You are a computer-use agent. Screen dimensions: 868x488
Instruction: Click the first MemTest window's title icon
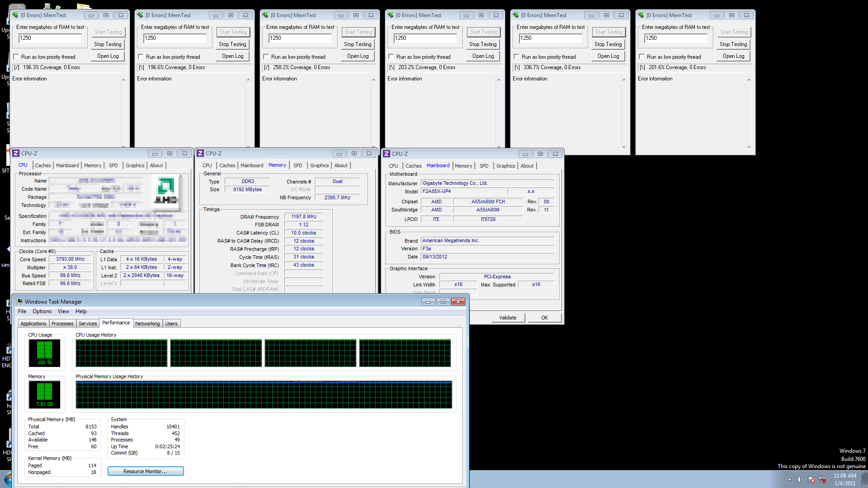(x=15, y=15)
